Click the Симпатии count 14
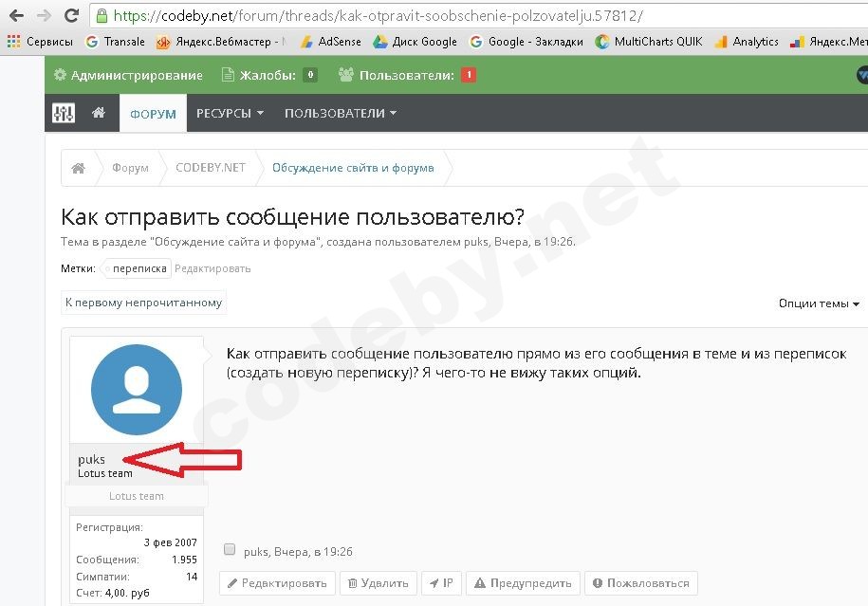Image resolution: width=868 pixels, height=606 pixels. point(192,577)
